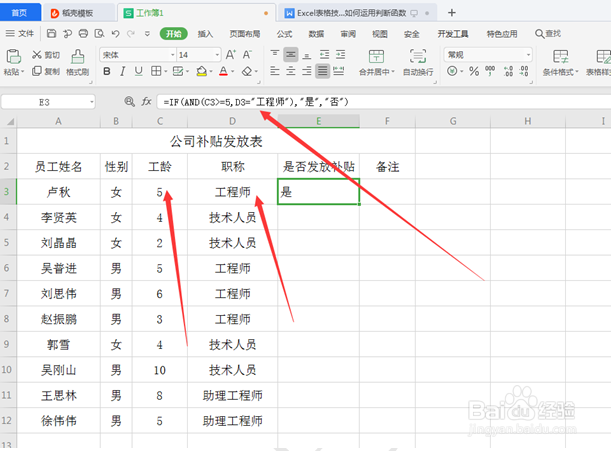Viewport: 611px width, 451px height.
Task: Align text left
Action: [x=275, y=71]
